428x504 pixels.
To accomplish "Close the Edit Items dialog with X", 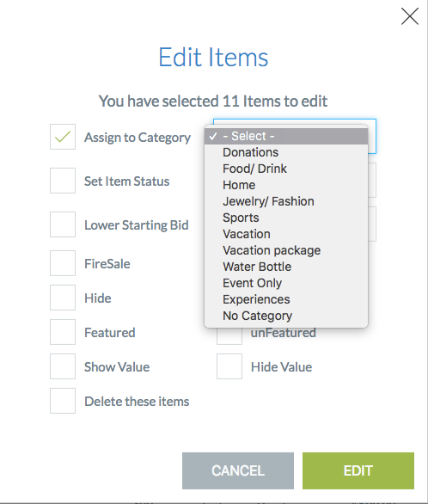I will [x=410, y=16].
